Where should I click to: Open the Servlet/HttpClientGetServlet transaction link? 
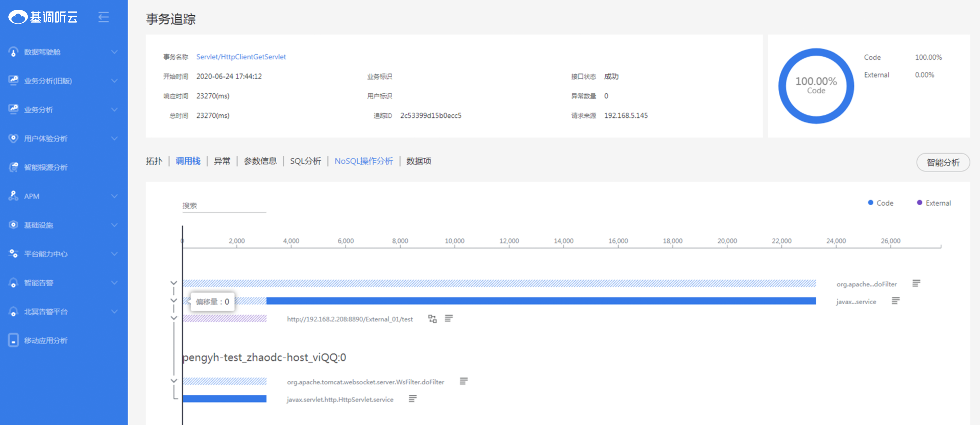tap(241, 57)
